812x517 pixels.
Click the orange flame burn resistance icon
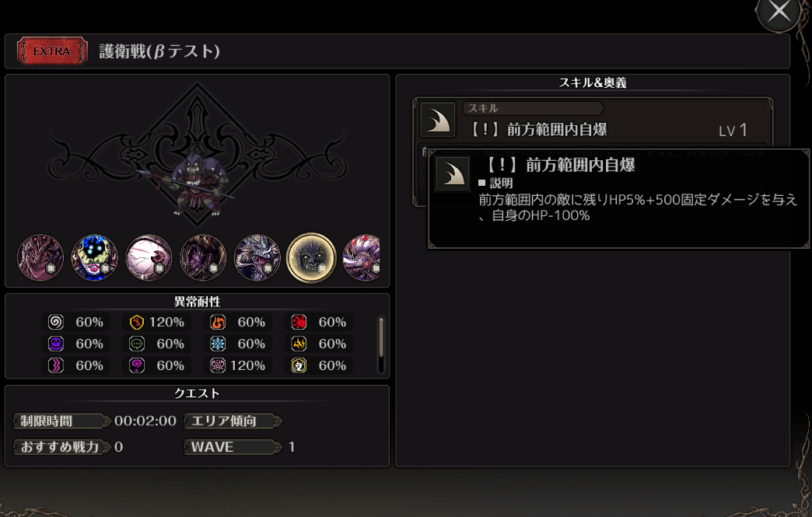coord(218,322)
